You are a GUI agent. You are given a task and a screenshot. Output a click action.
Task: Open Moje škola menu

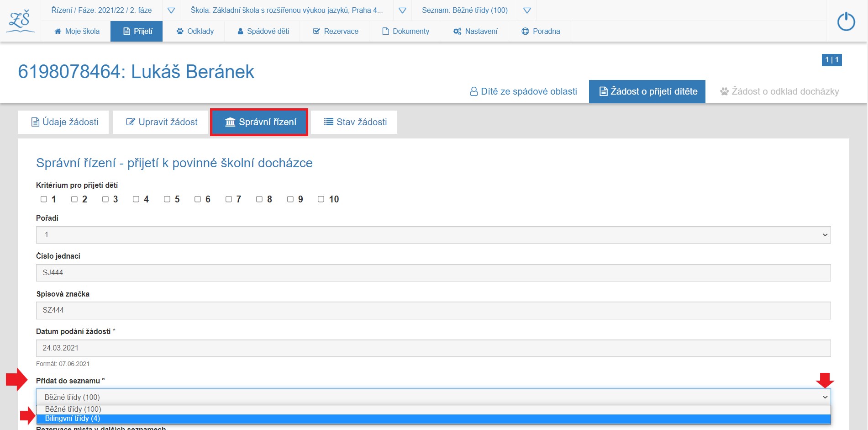pyautogui.click(x=76, y=31)
